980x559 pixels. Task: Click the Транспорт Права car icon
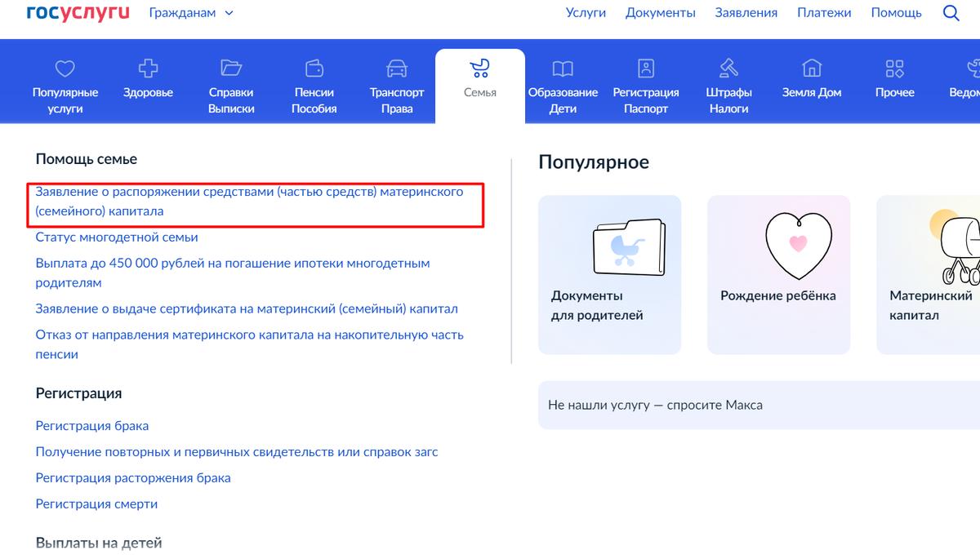point(397,69)
